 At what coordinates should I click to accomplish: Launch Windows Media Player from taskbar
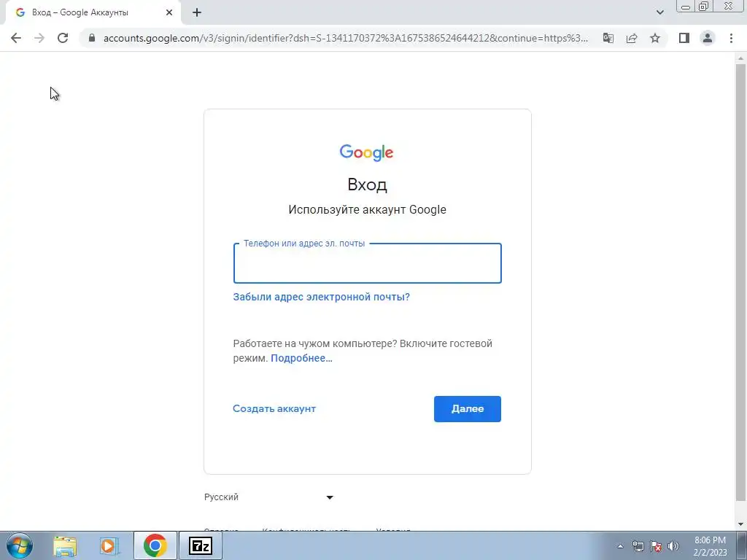point(109,545)
